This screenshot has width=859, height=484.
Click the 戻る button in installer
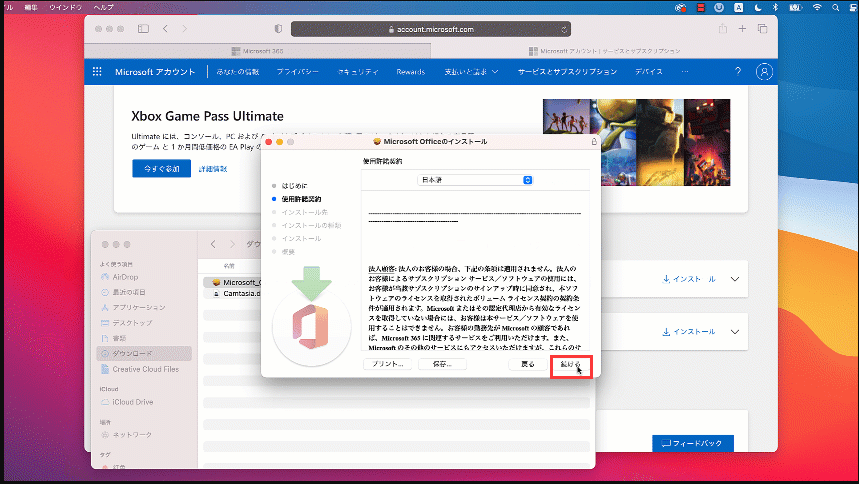tap(527, 365)
